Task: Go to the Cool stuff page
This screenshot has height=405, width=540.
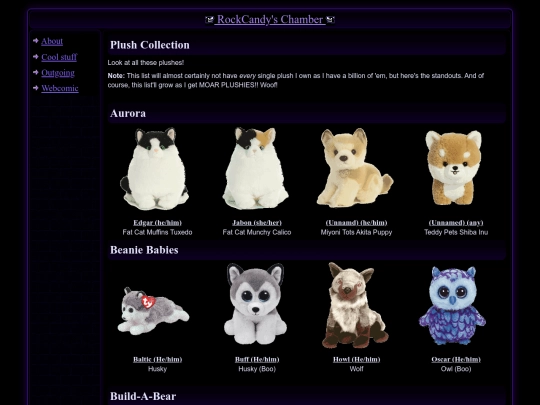Action: point(59,57)
